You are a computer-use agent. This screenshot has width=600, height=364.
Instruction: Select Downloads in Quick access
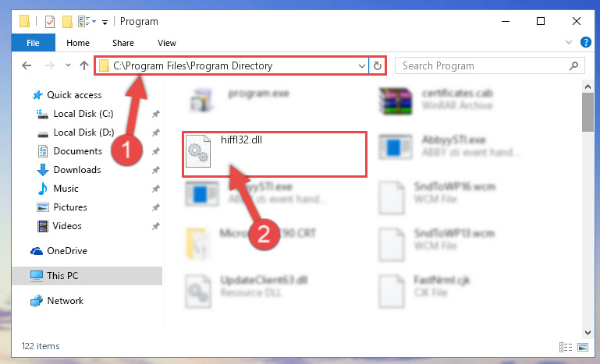pyautogui.click(x=77, y=170)
